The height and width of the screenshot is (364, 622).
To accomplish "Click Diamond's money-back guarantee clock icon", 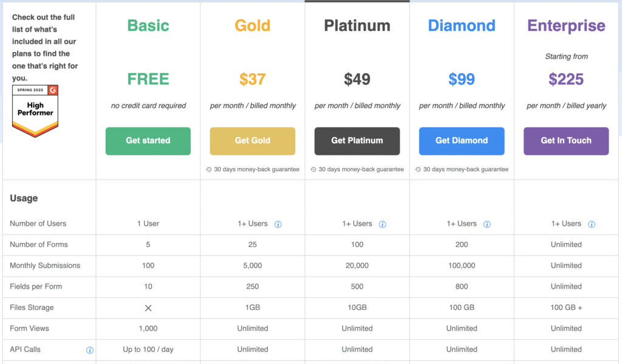I will (x=418, y=169).
